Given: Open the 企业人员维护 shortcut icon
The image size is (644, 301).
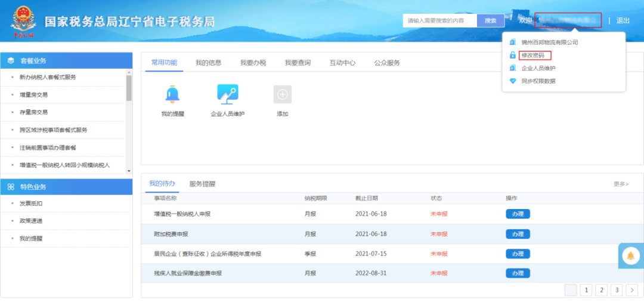Looking at the screenshot, I should pos(228,94).
